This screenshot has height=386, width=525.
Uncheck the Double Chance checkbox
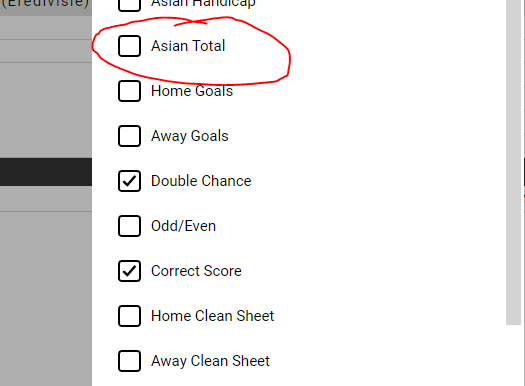129,181
